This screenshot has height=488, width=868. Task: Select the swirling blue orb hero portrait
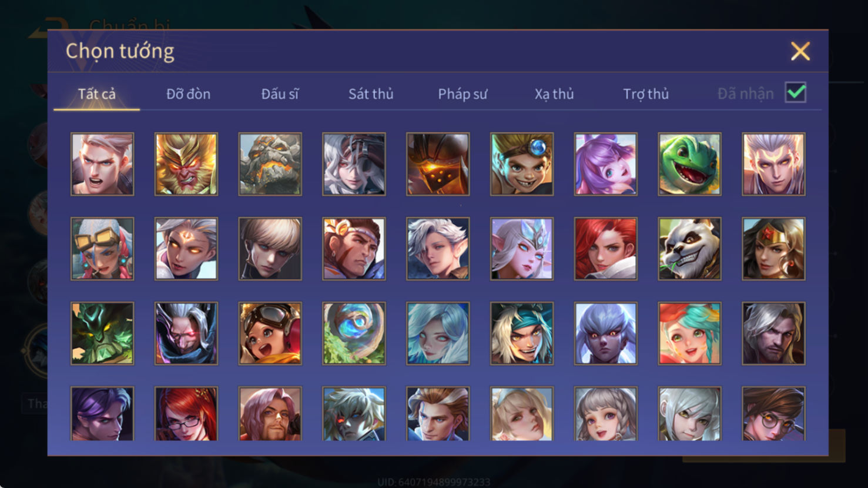point(354,333)
